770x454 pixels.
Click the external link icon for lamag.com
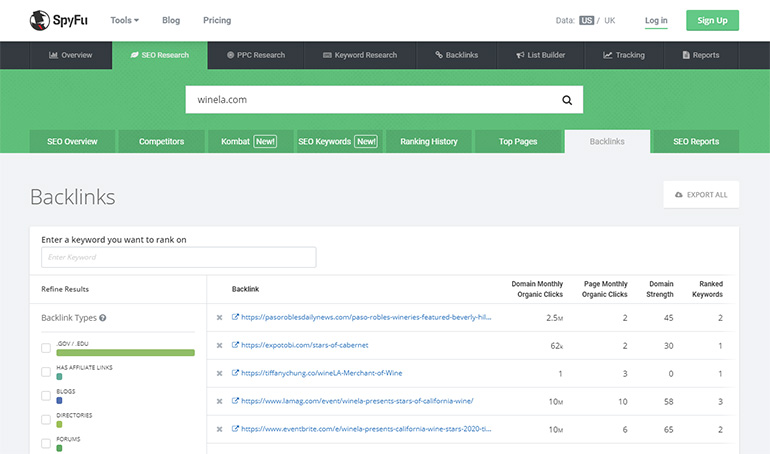(x=235, y=401)
